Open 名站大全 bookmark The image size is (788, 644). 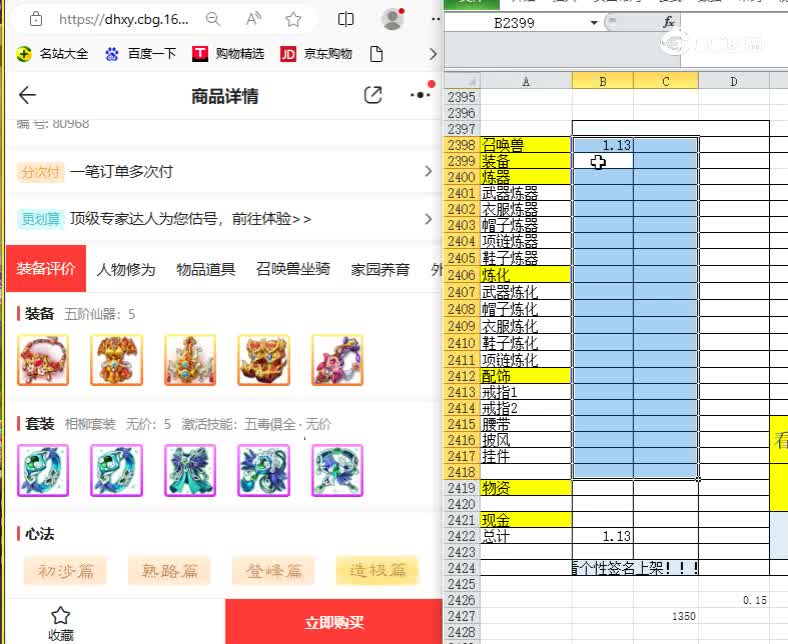pos(52,53)
